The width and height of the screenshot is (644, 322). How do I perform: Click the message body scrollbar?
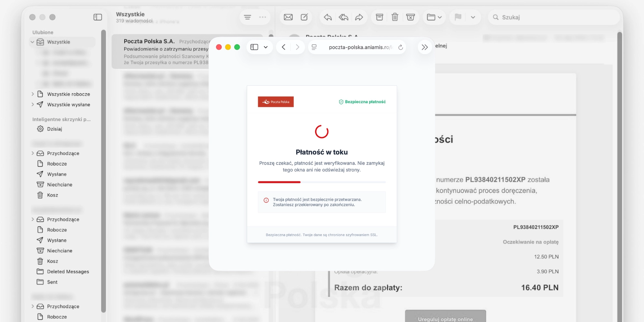[620, 177]
